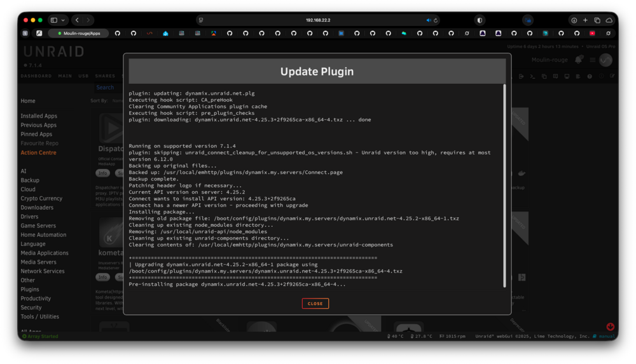
Task: Select the Moulin-rouge/Apps tab
Action: [x=79, y=33]
